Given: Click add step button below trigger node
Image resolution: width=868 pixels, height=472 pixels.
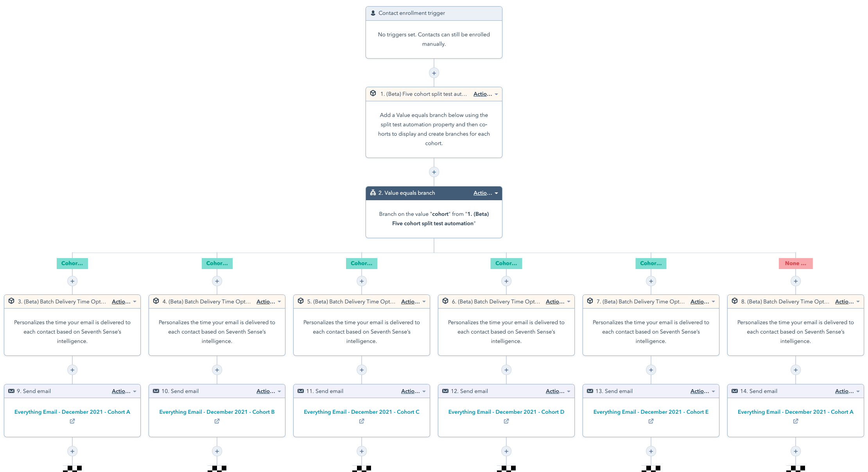Looking at the screenshot, I should click(x=434, y=73).
